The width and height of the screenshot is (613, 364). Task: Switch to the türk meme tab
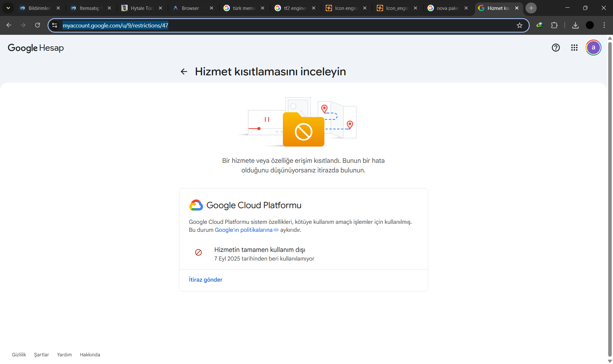(244, 8)
